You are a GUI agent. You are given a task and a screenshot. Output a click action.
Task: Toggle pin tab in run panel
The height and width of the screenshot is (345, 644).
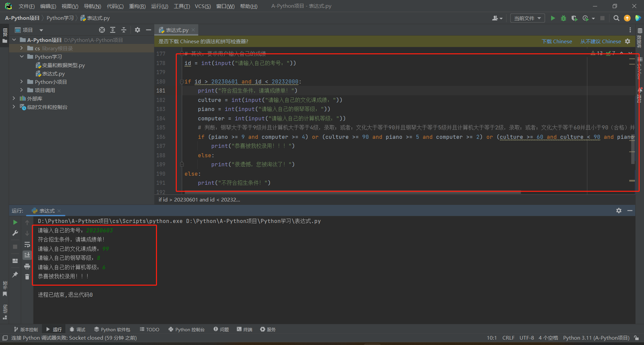tap(15, 275)
